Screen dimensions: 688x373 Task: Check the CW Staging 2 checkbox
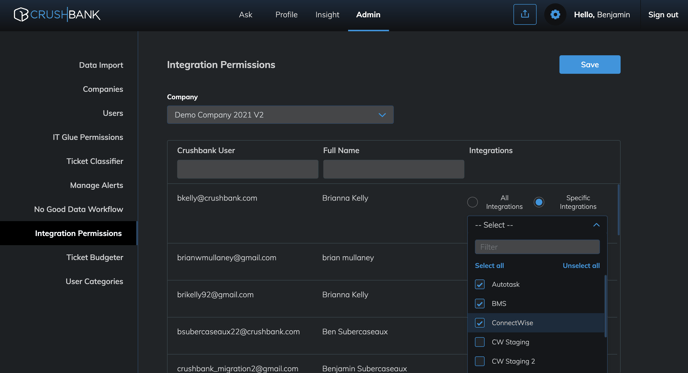tap(480, 361)
